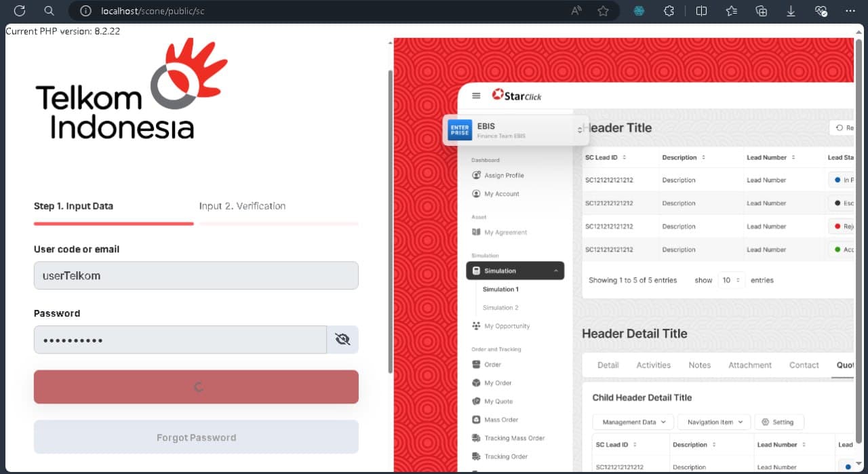
Task: Open browser settings and more menu
Action: coord(850,11)
